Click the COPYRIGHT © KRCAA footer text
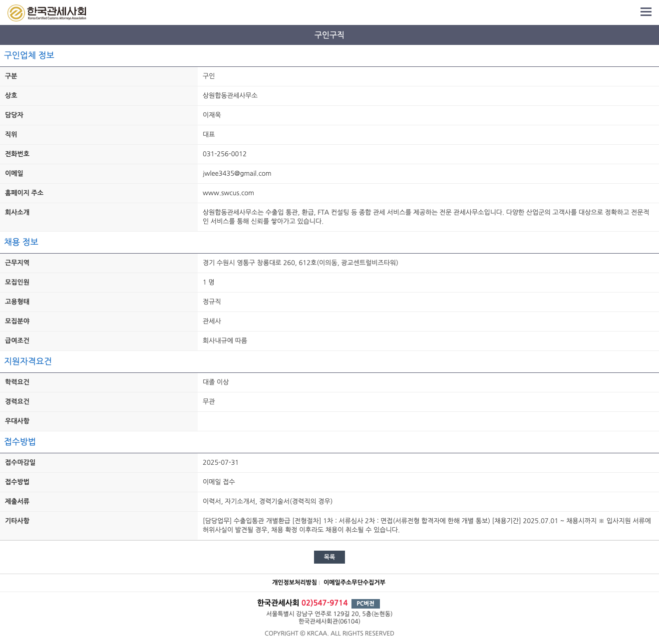The height and width of the screenshot is (644, 659). point(329,634)
